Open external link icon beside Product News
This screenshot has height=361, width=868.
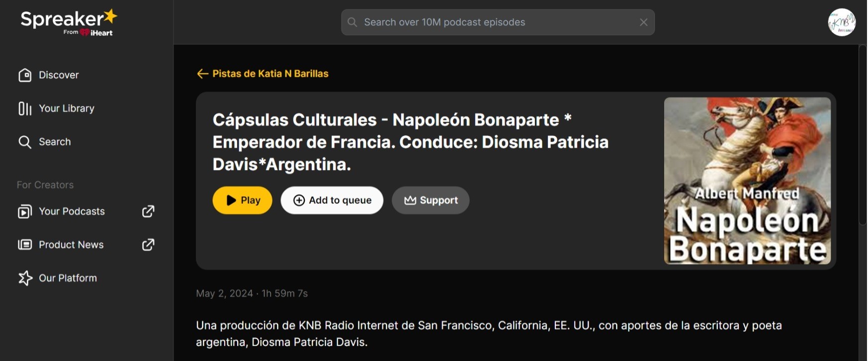[148, 245]
